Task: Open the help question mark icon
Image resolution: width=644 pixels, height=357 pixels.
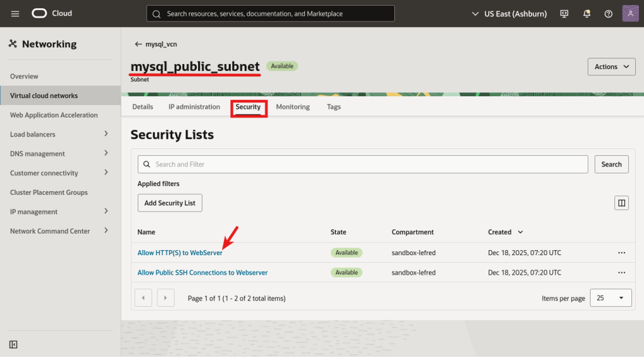Action: (x=608, y=14)
